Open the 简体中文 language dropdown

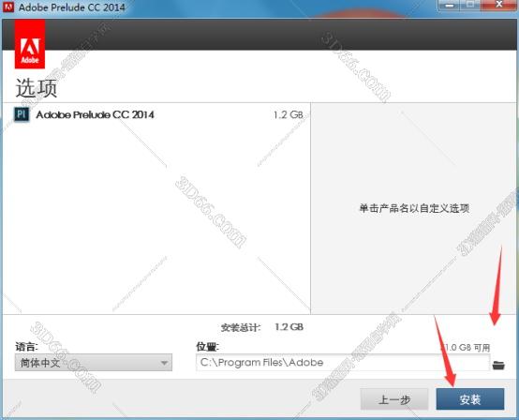(x=94, y=363)
